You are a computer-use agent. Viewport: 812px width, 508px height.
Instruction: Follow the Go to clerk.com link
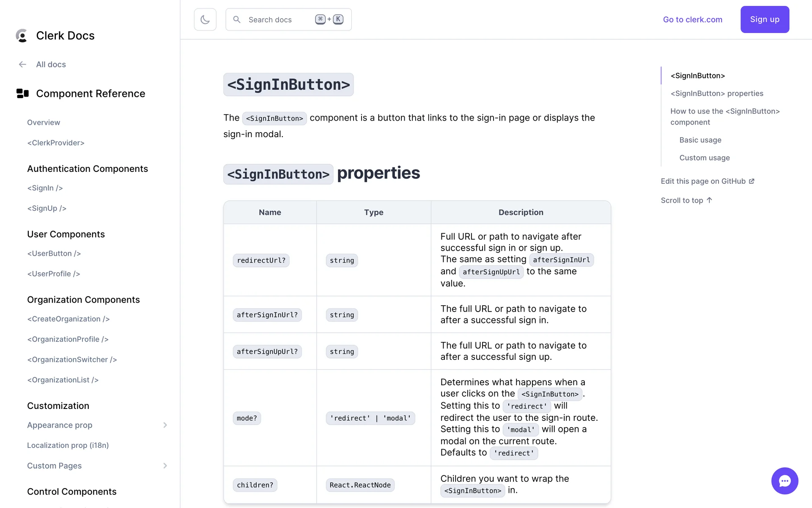692,19
